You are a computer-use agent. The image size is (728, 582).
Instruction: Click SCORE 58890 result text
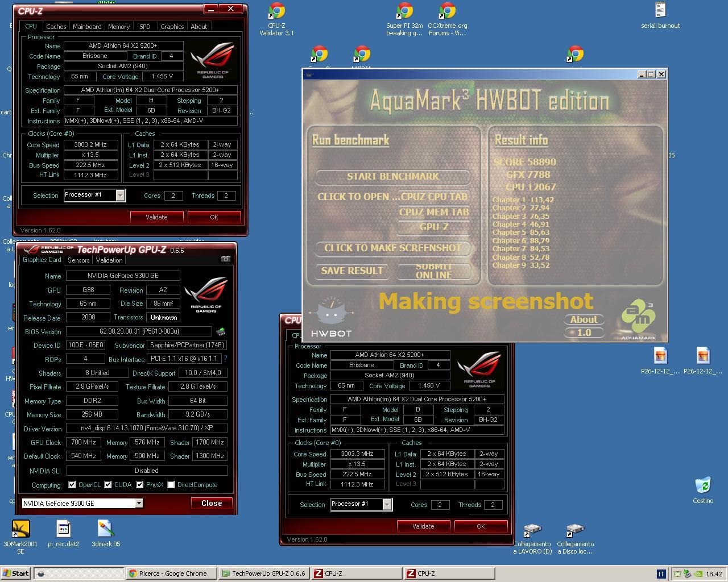[524, 162]
